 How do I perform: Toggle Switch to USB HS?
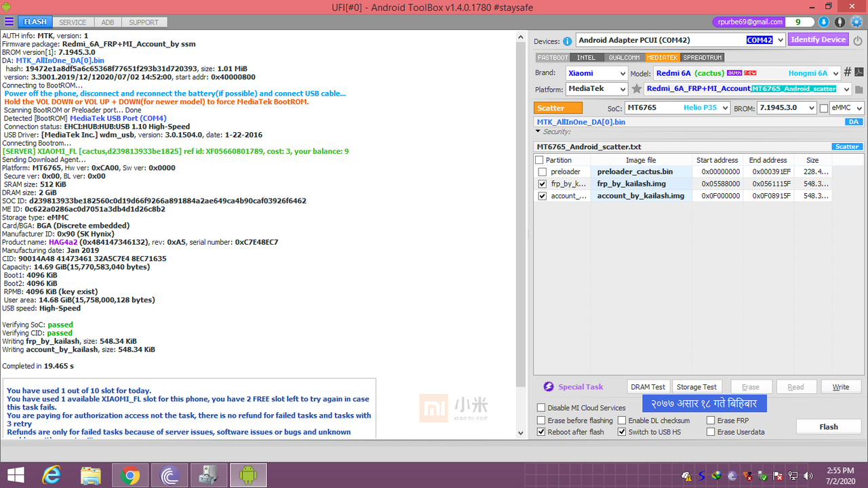click(622, 432)
